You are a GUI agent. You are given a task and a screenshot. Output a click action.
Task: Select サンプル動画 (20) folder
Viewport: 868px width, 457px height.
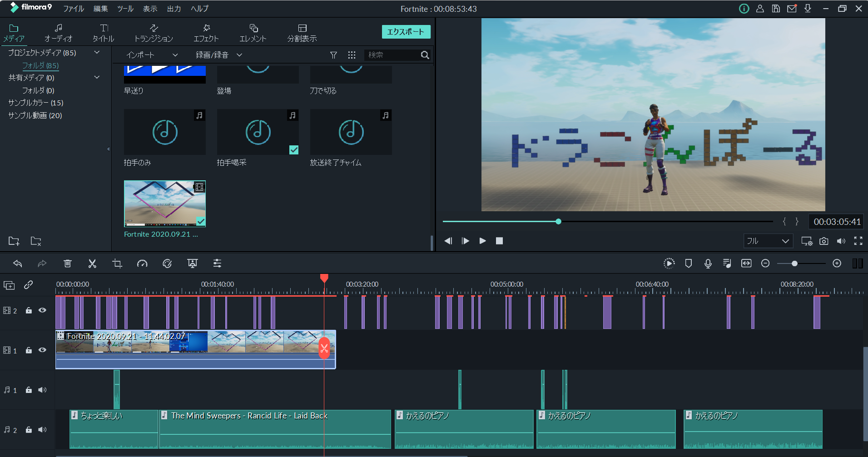coord(35,115)
